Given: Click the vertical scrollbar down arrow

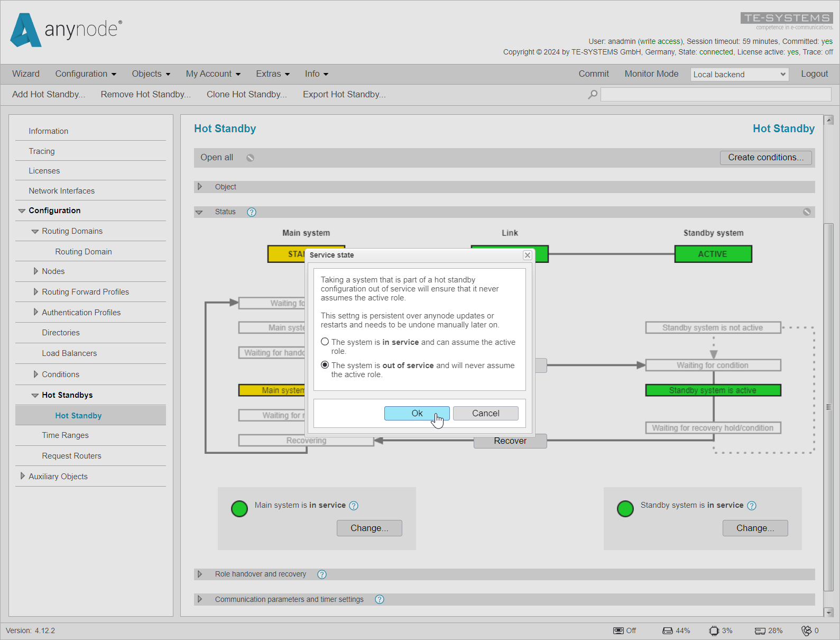Looking at the screenshot, I should (x=829, y=612).
